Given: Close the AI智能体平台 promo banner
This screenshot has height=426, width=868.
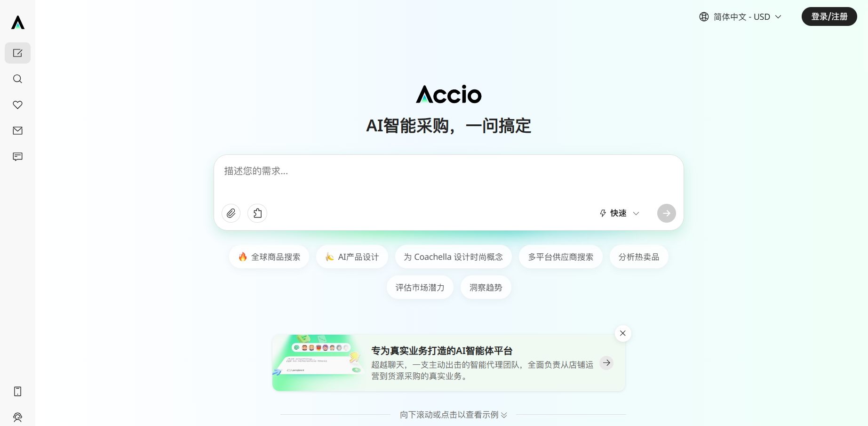Looking at the screenshot, I should pyautogui.click(x=623, y=333).
